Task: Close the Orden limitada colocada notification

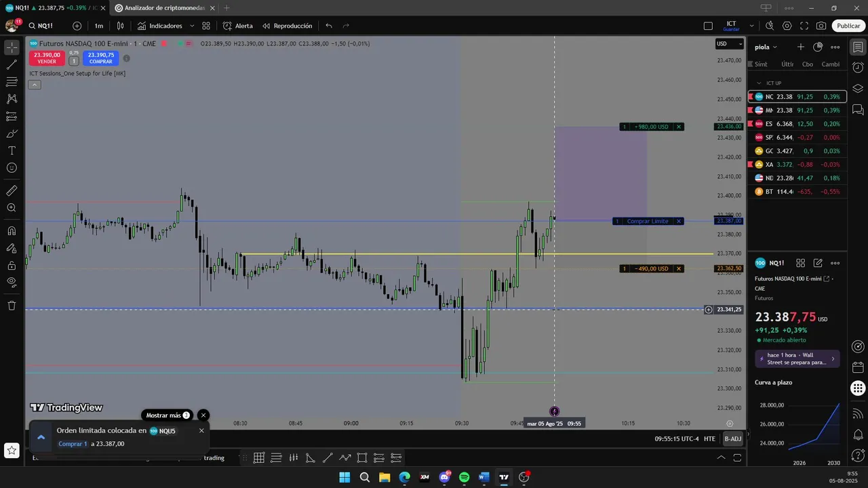Action: click(201, 430)
